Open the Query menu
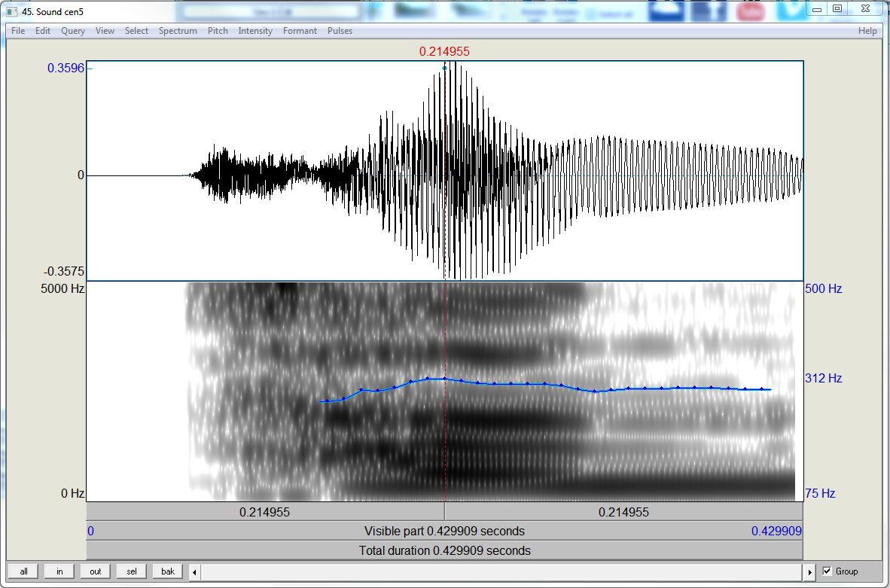 [x=73, y=31]
